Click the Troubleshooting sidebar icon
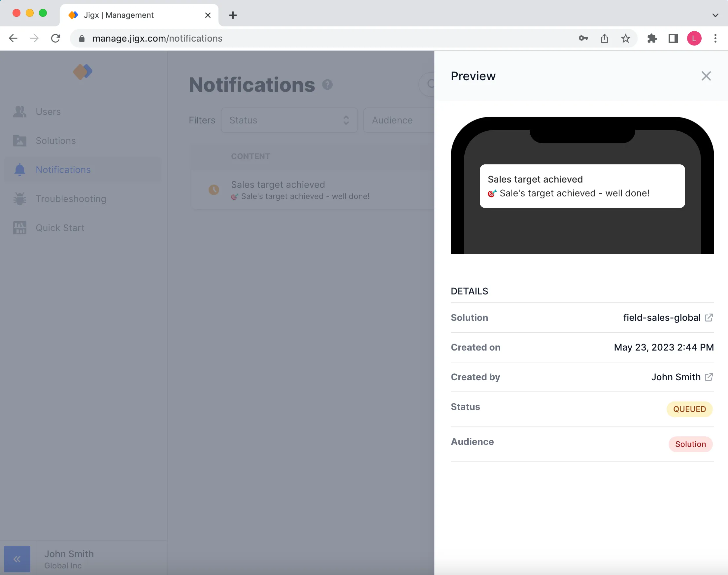 19,197
